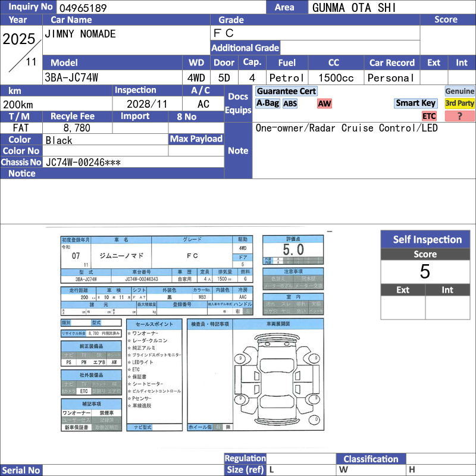Click the Size (ref) L field
Screen dimensions: 476x476
click(301, 469)
